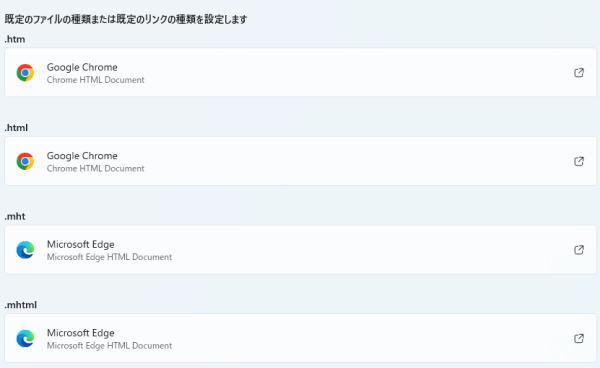This screenshot has height=368, width=600.
Task: Open the external link icon for .htm
Action: [579, 73]
